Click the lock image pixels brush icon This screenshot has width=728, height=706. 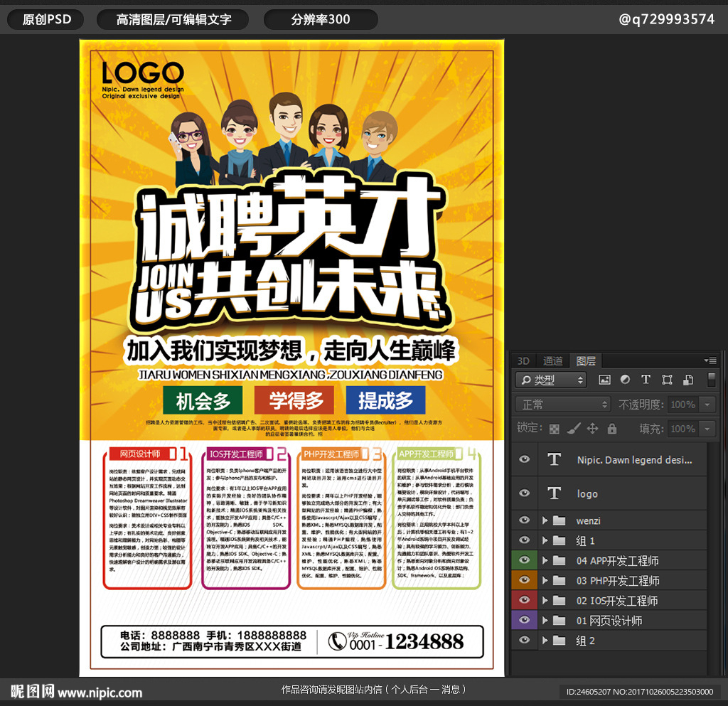point(573,429)
